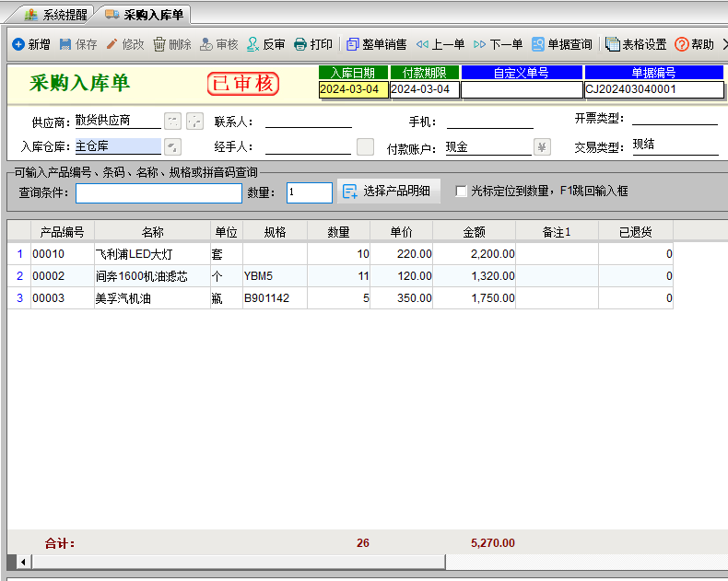The width and height of the screenshot is (728, 581).
Task: Toggle 光标定位到数量 checkbox
Action: [x=462, y=192]
